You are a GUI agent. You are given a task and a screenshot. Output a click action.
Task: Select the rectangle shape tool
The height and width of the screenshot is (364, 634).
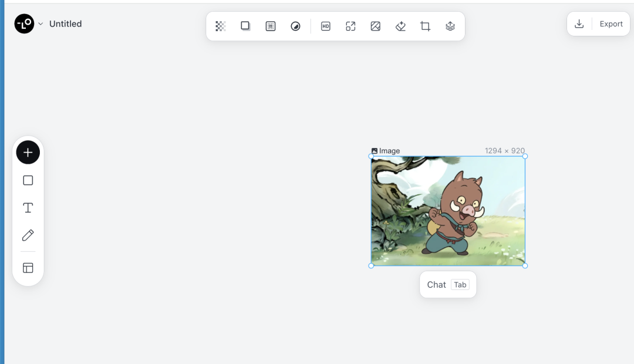tap(28, 180)
